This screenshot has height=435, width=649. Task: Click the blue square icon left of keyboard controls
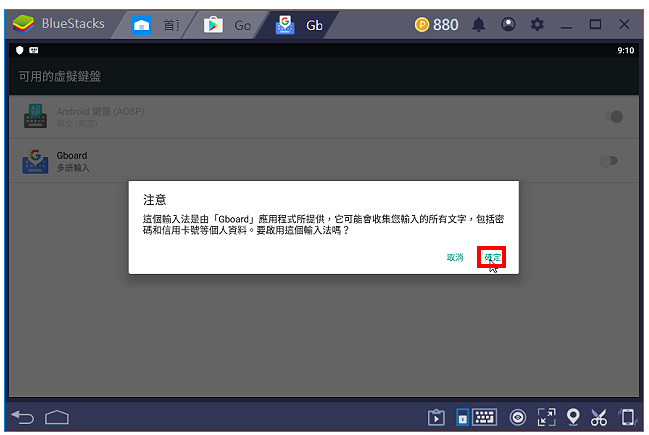tap(462, 417)
